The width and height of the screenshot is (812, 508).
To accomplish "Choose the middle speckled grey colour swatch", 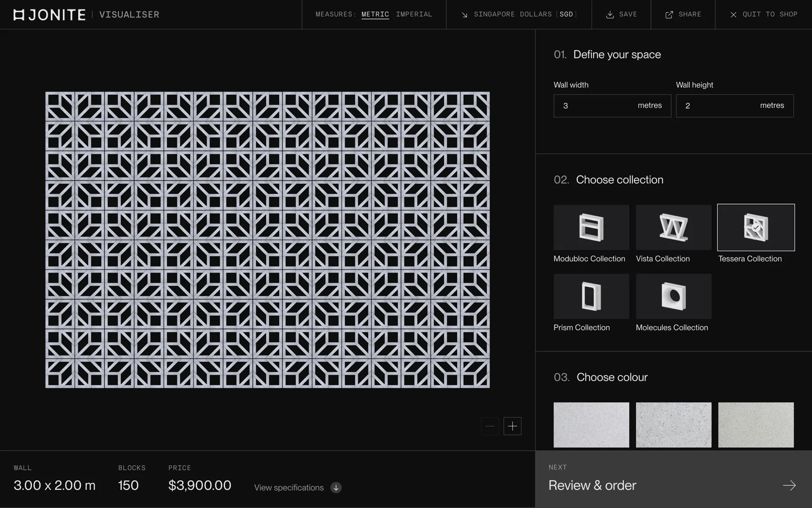I will 674,425.
